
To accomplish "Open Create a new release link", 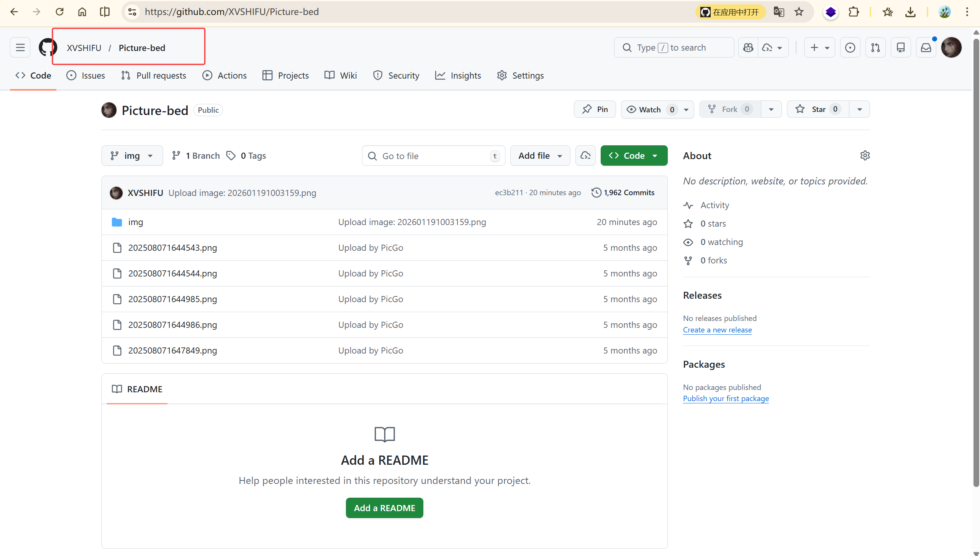I will click(x=717, y=330).
